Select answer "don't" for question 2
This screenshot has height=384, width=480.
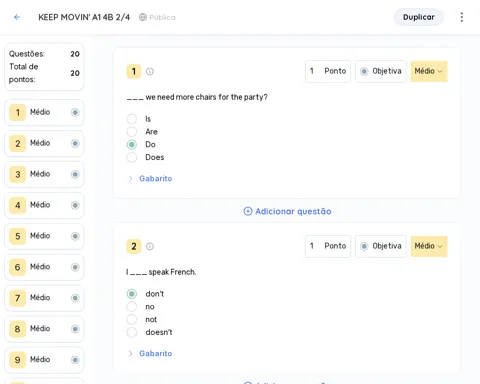click(132, 294)
